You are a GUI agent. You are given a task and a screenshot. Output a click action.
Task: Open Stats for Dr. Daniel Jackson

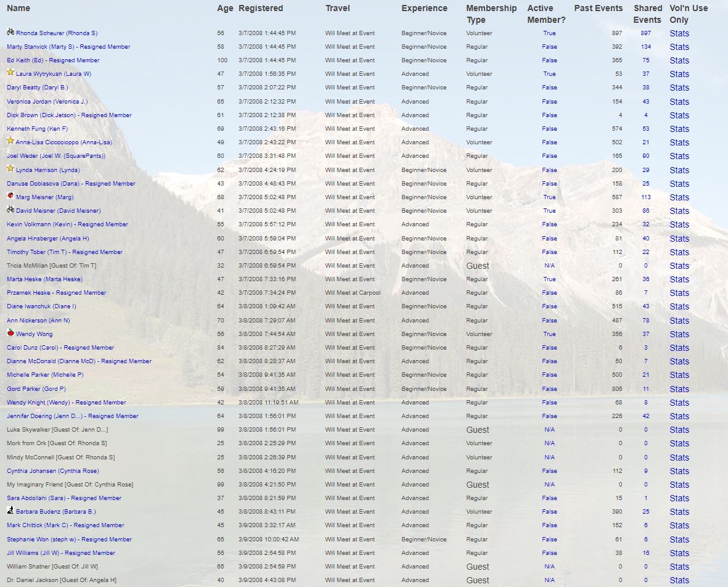pos(679,580)
